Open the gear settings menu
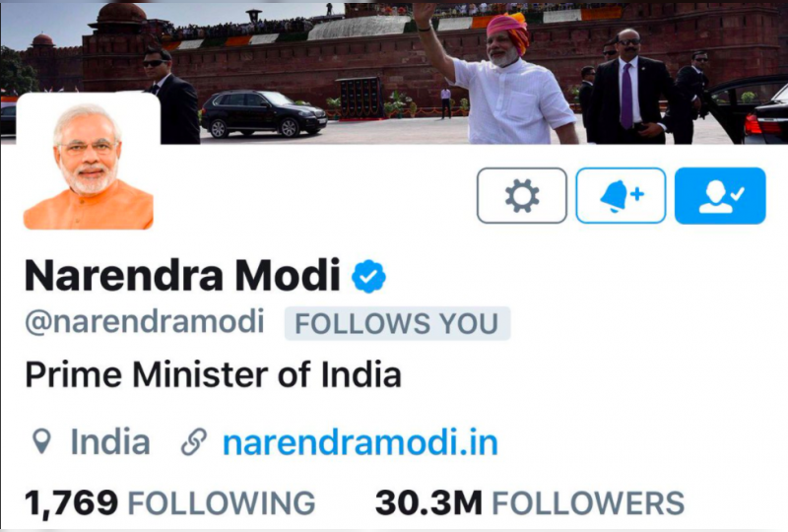Screen dimensions: 788x532 [x=522, y=196]
